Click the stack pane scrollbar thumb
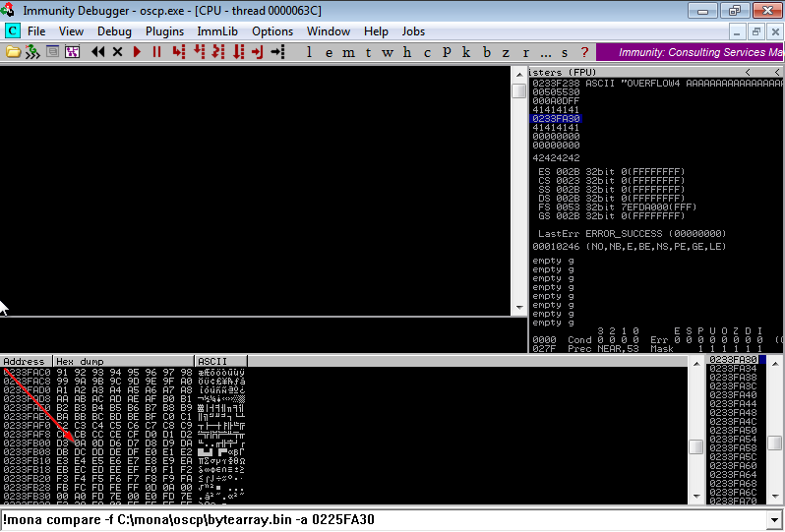 [x=775, y=443]
